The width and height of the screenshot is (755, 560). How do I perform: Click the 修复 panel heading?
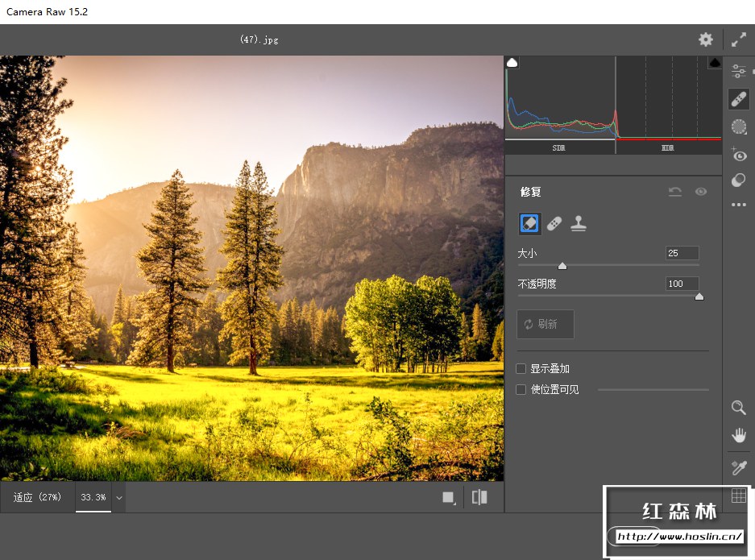coord(531,192)
